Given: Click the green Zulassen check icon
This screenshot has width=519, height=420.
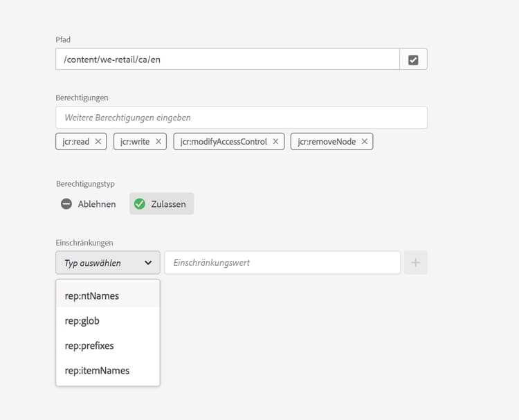Looking at the screenshot, I should (x=140, y=204).
